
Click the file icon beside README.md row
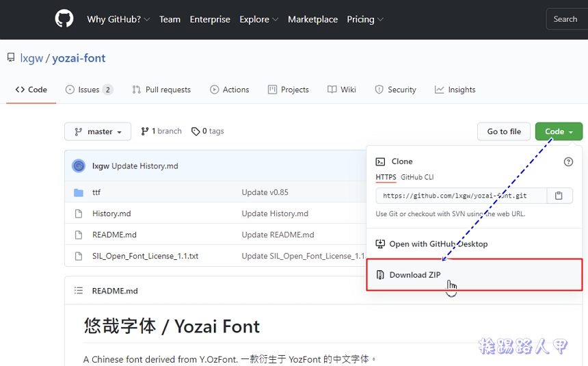(x=79, y=235)
